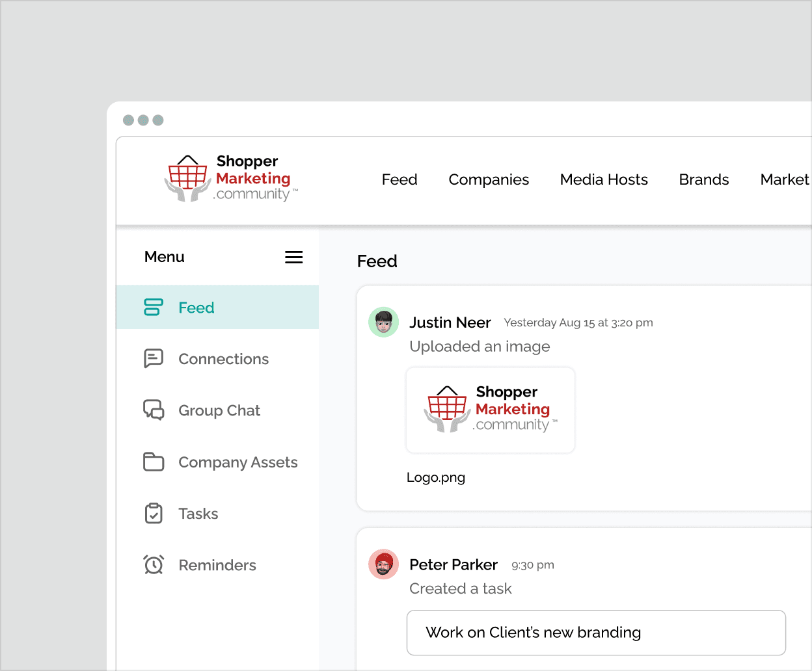Click the Logo.png file name
The width and height of the screenshot is (812, 671).
(436, 478)
